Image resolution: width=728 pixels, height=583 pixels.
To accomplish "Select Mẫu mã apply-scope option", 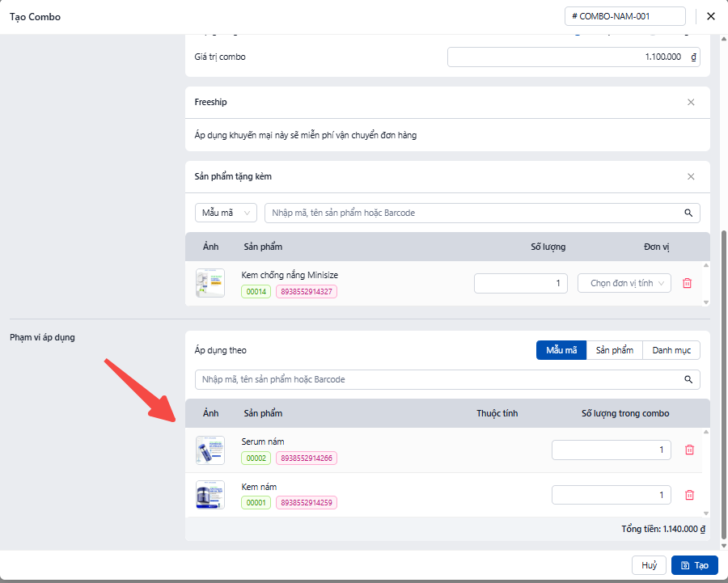I will point(561,350).
